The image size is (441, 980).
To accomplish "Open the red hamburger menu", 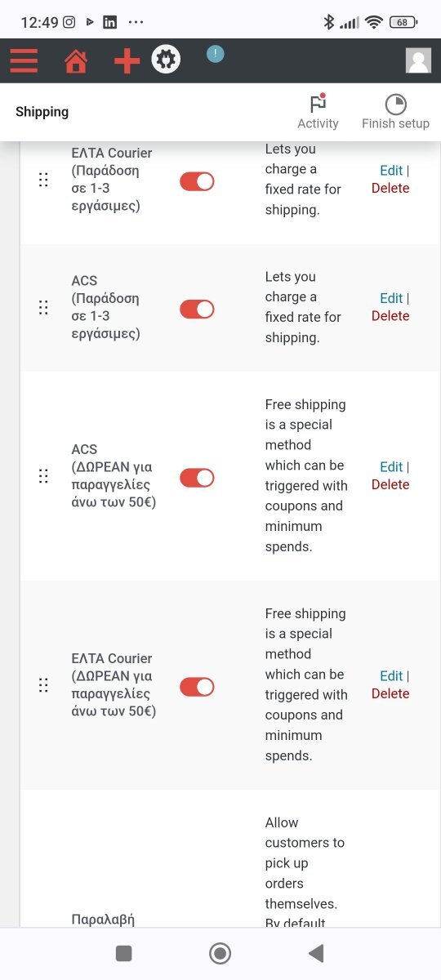I will pos(24,60).
